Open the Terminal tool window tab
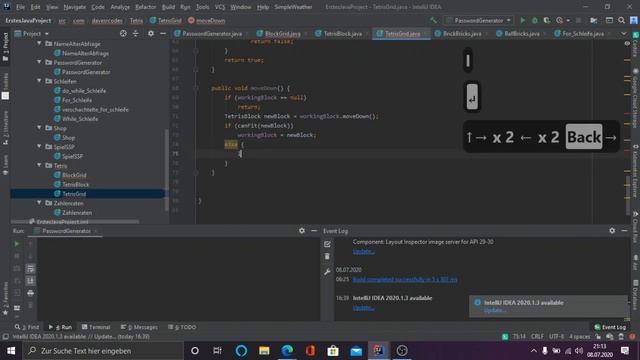640x360 pixels. tap(96, 327)
